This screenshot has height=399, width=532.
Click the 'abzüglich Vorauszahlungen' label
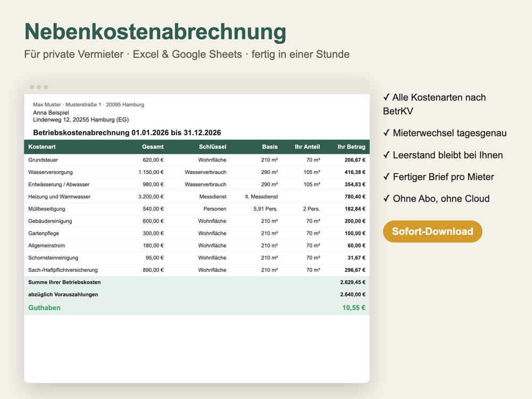click(63, 294)
